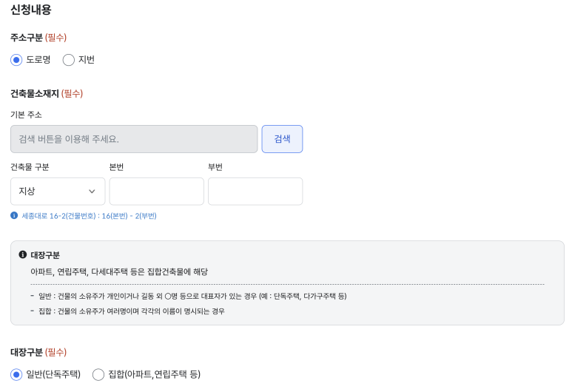The width and height of the screenshot is (572, 392).
Task: Open the 건축물 구분 지상 dropdown
Action: [x=58, y=192]
